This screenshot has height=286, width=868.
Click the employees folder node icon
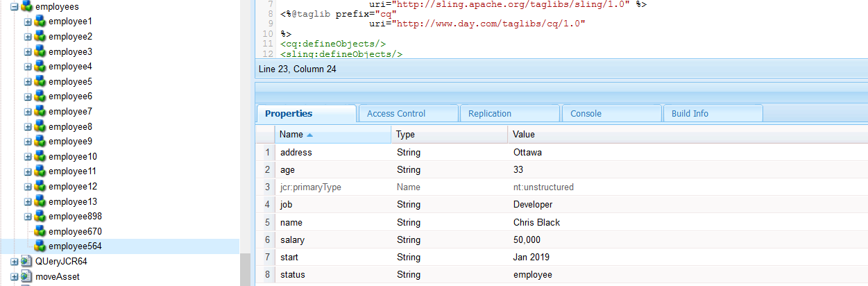click(x=26, y=6)
